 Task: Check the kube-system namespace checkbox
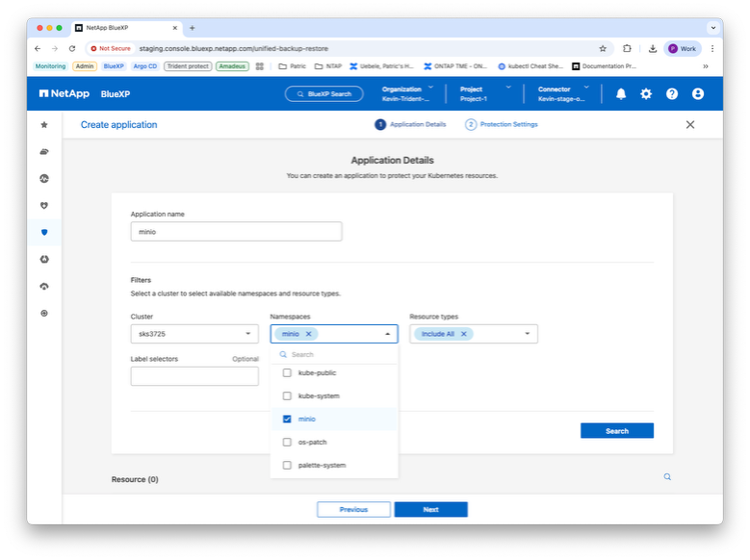(x=287, y=396)
